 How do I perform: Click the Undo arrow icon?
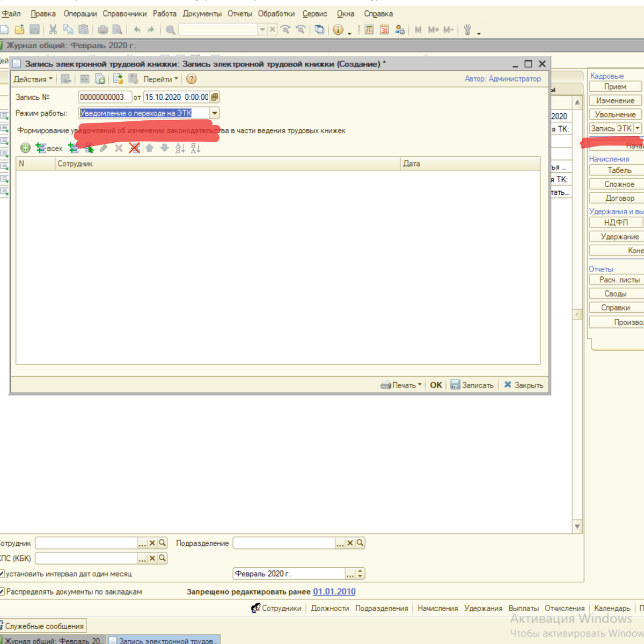click(x=137, y=30)
